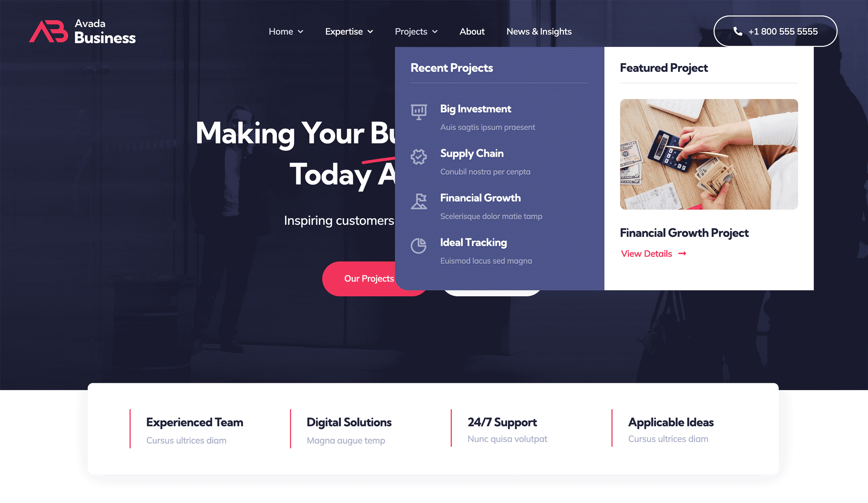Toggle the News & Insights menu item
This screenshot has width=868, height=503.
(539, 31)
